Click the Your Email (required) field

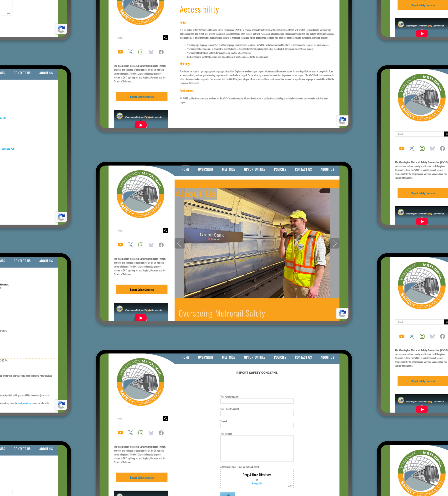[x=257, y=413]
